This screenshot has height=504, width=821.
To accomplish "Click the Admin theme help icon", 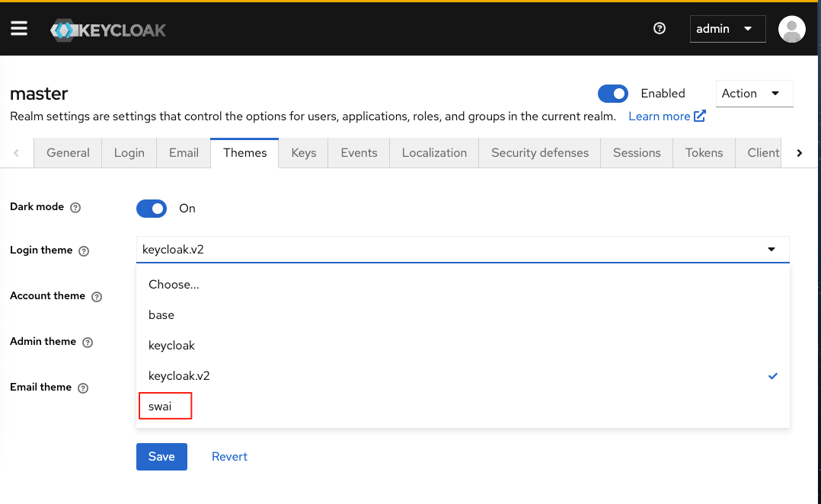I will tap(88, 343).
